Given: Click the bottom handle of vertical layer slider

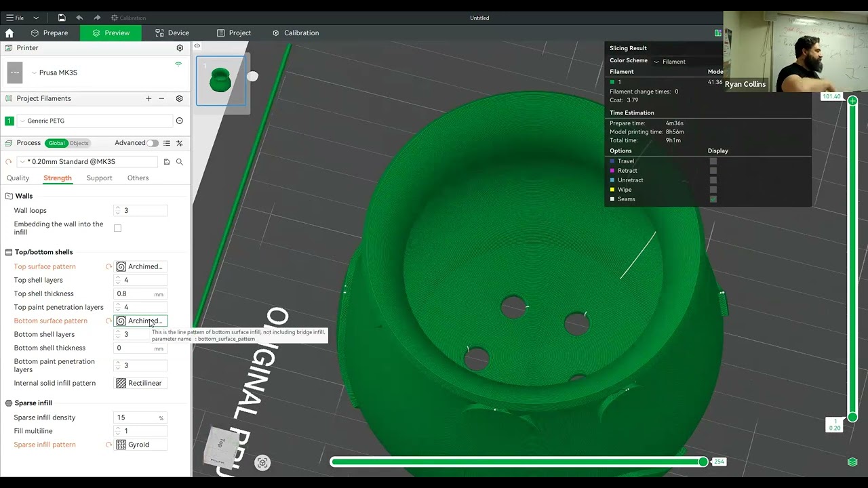Looking at the screenshot, I should (x=852, y=418).
